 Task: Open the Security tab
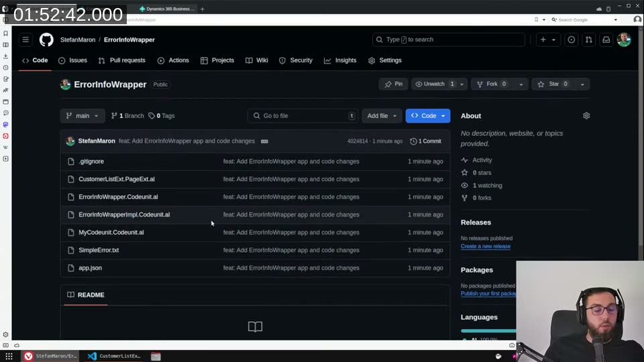(296, 60)
